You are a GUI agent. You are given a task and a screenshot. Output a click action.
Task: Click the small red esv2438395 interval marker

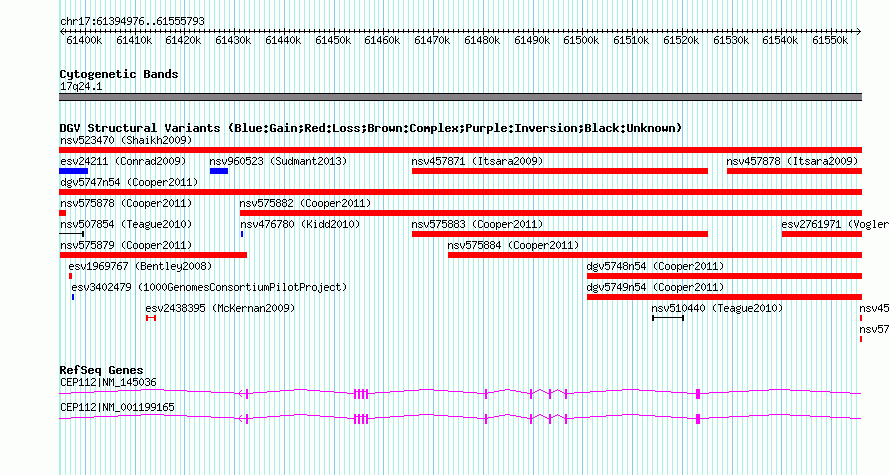pyautogui.click(x=151, y=318)
